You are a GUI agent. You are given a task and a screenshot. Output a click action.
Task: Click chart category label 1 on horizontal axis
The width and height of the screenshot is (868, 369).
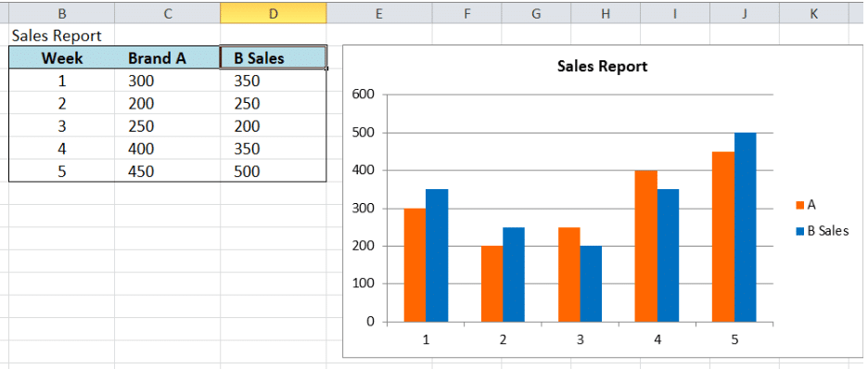tap(426, 339)
